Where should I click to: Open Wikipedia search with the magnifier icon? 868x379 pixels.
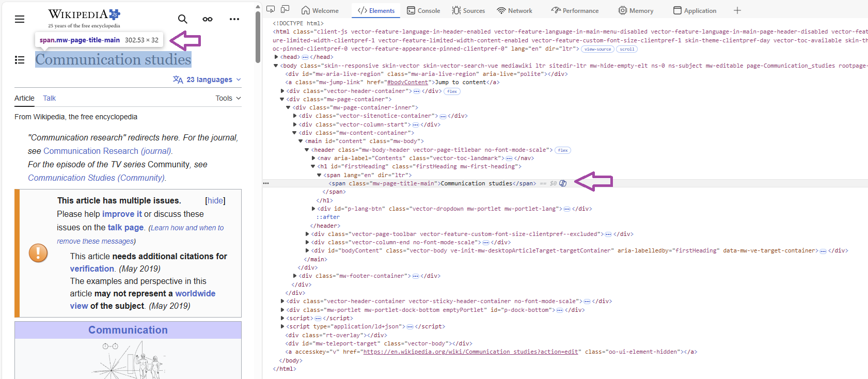click(x=183, y=19)
